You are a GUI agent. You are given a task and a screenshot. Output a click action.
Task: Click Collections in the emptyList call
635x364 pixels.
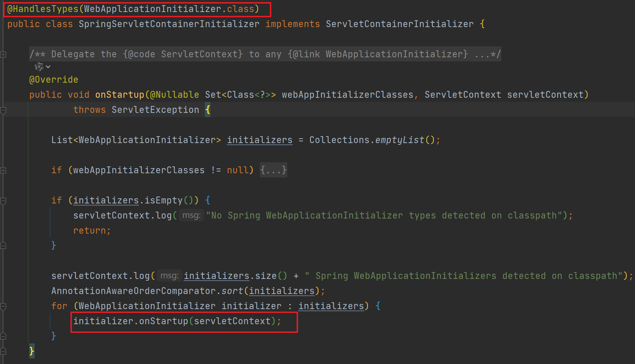pyautogui.click(x=339, y=140)
